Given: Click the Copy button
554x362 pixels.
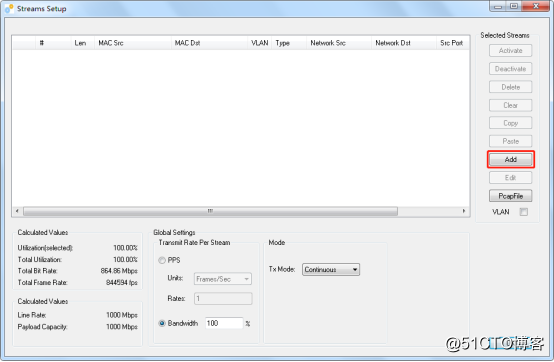Looking at the screenshot, I should [x=511, y=123].
